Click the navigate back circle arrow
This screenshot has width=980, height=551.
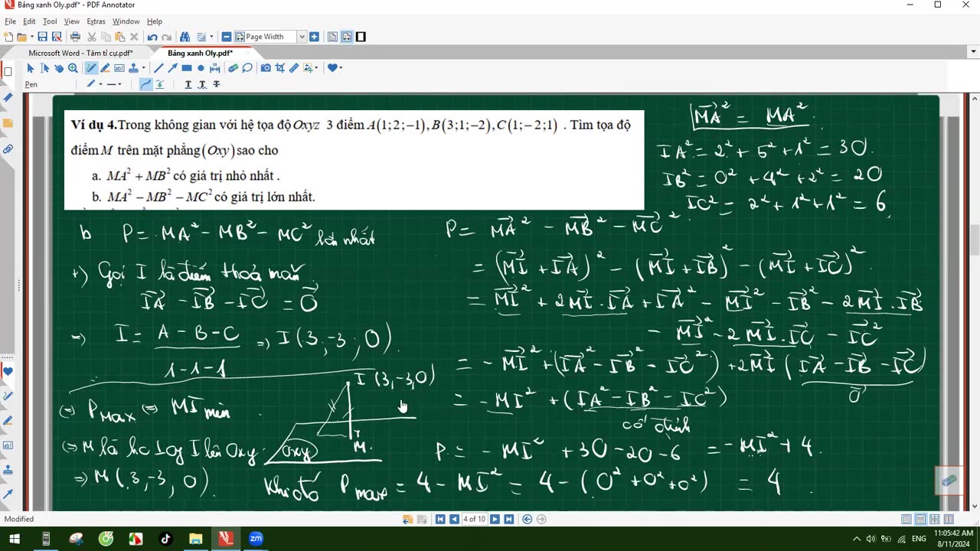click(527, 519)
